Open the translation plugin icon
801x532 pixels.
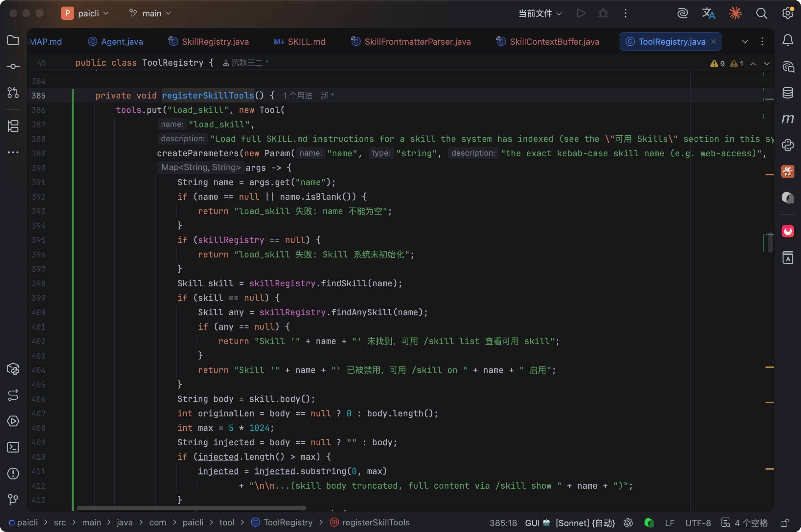[x=708, y=13]
